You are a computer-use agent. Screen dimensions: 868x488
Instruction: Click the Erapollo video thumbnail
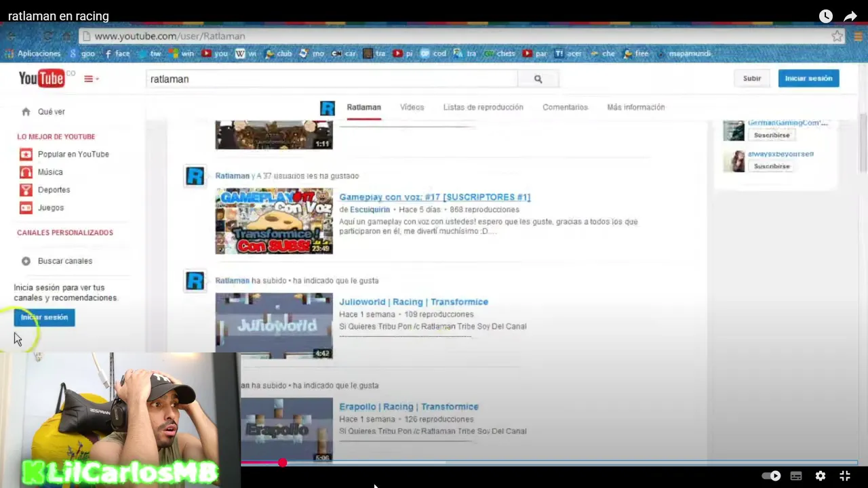tap(287, 430)
